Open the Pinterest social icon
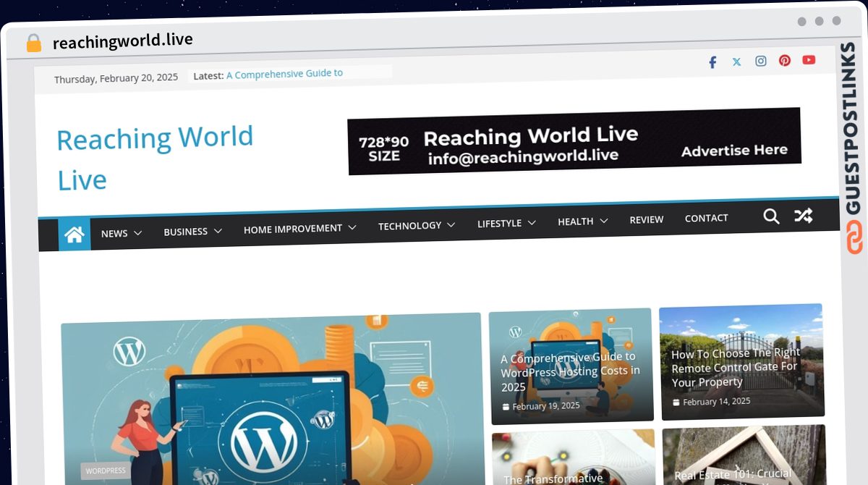868x485 pixels. pos(785,60)
